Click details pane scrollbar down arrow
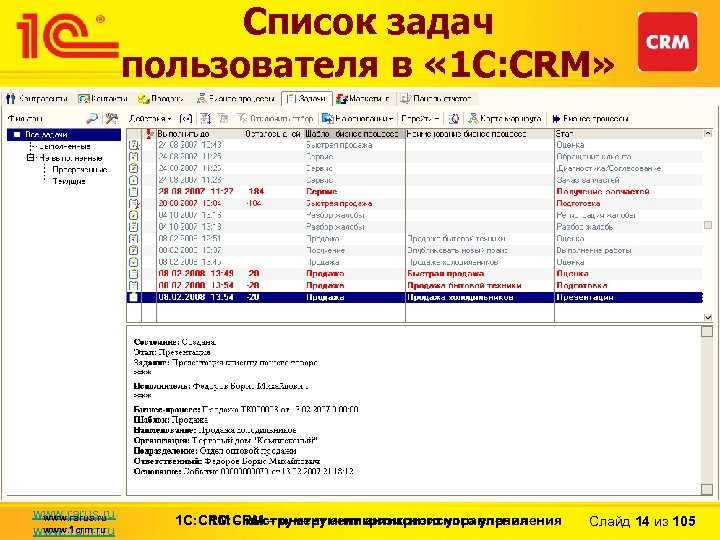This screenshot has width=720, height=540. tap(707, 489)
